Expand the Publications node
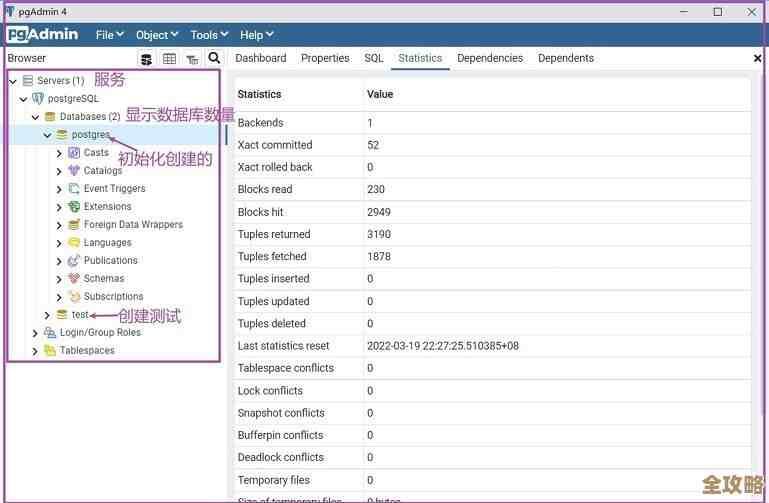This screenshot has width=769, height=503. [59, 261]
